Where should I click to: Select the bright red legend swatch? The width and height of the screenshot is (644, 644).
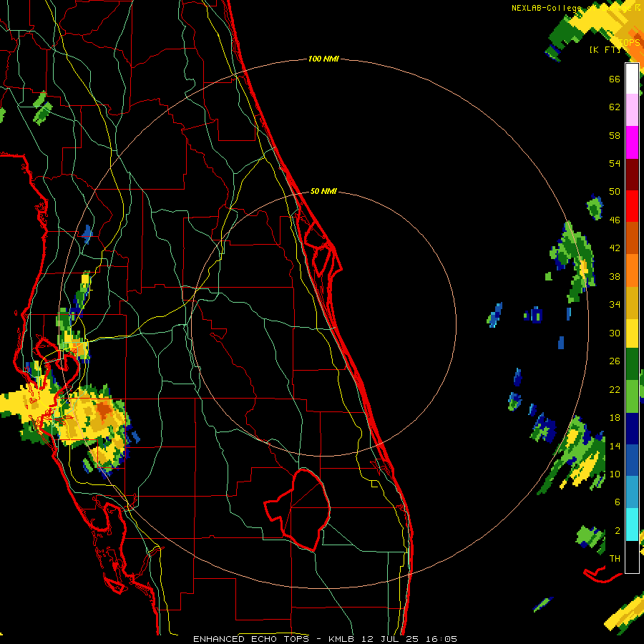tap(632, 206)
